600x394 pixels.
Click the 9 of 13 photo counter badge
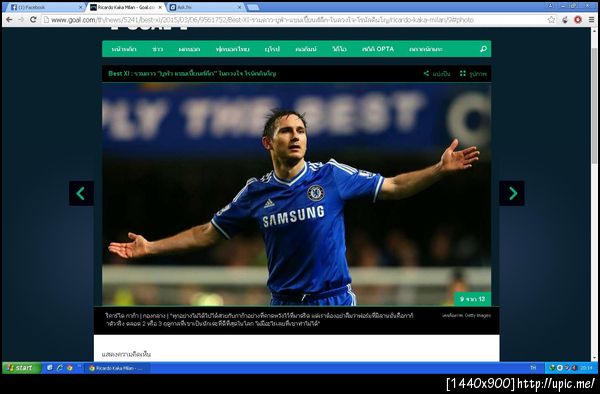point(472,299)
